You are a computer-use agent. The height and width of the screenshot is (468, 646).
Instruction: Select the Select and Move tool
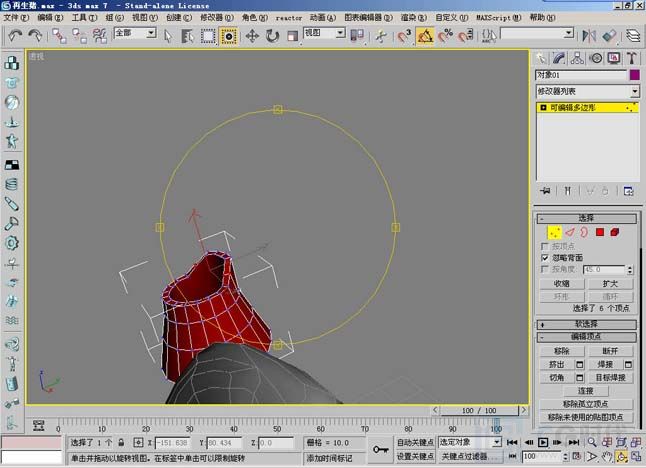[x=252, y=36]
